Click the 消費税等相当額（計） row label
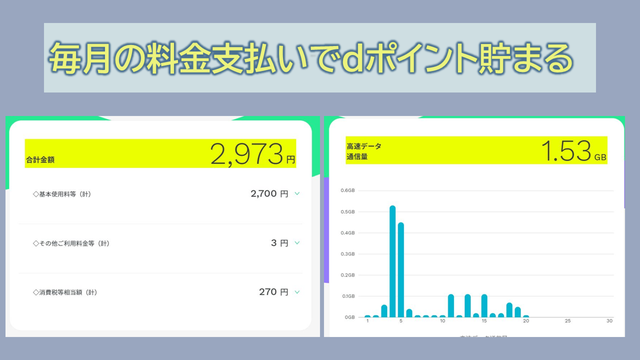 pos(65,292)
